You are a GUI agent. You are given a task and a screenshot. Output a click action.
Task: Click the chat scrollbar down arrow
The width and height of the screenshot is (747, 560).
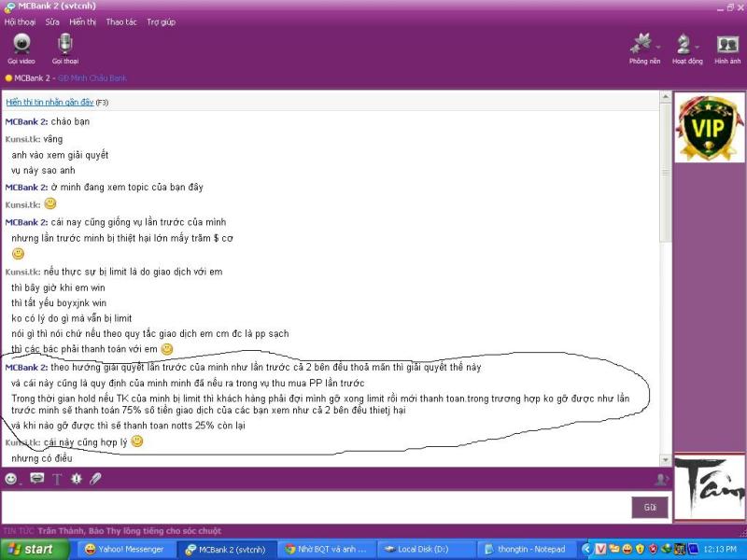(x=665, y=459)
